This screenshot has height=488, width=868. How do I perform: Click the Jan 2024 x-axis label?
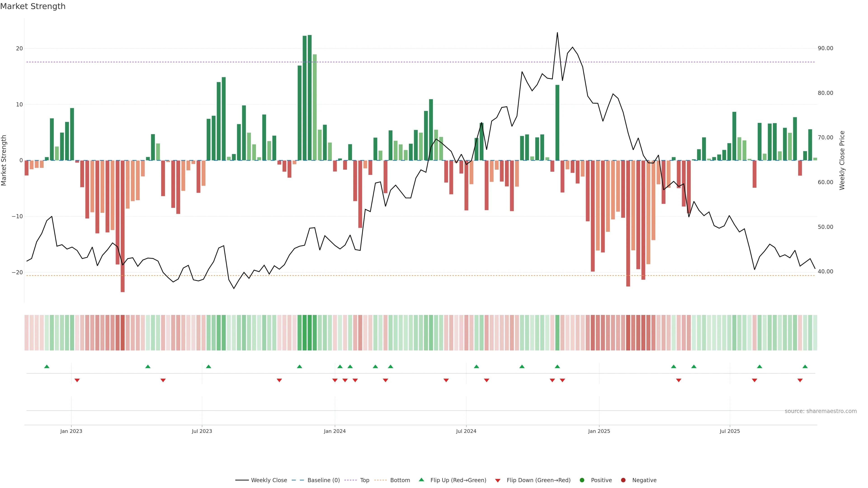[335, 431]
